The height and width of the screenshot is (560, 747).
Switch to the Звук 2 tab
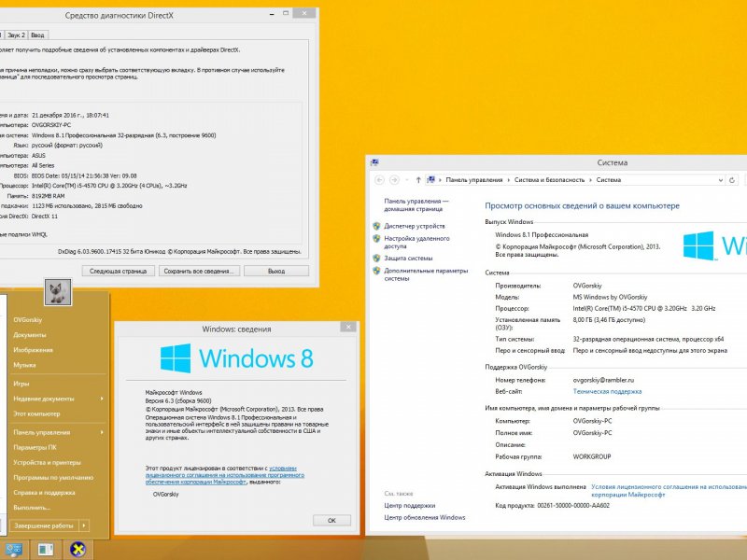[x=16, y=35]
